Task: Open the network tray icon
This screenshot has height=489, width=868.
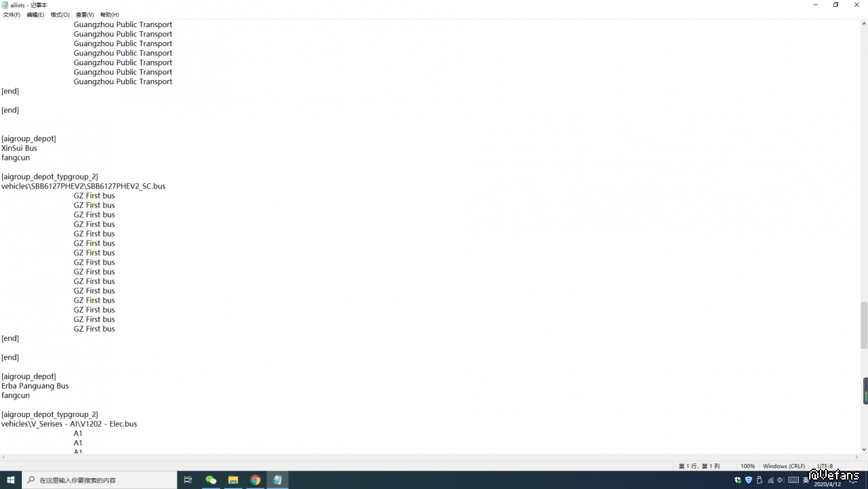Action: tap(770, 480)
